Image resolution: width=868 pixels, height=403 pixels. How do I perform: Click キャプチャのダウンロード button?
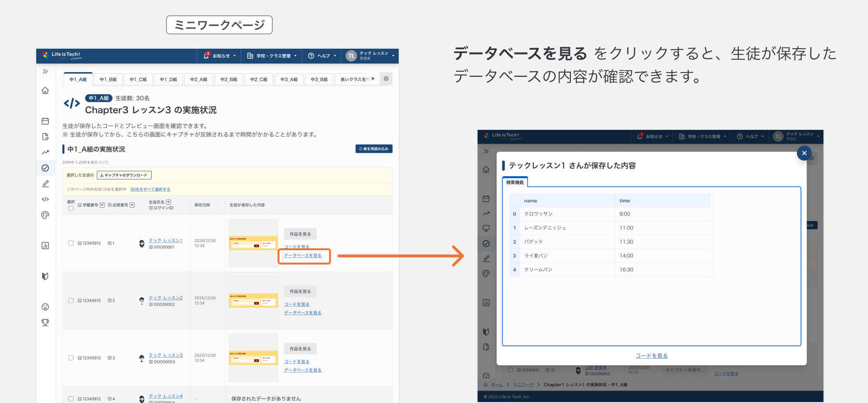click(124, 175)
